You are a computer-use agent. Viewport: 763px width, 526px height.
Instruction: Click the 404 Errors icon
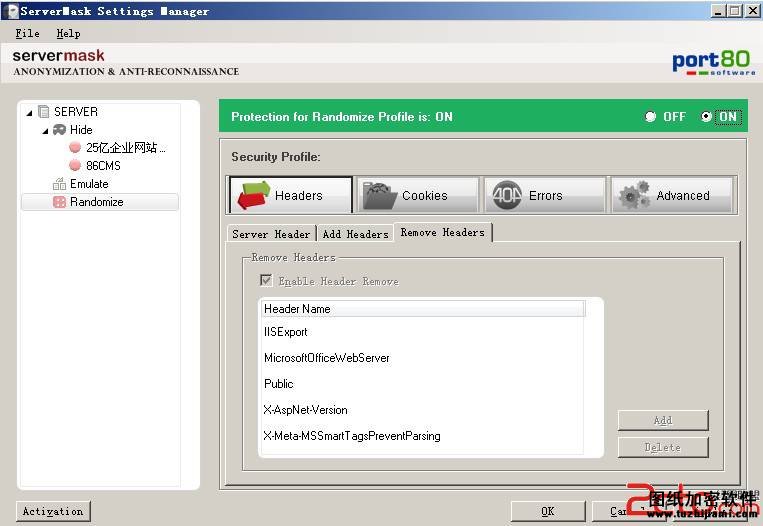507,196
